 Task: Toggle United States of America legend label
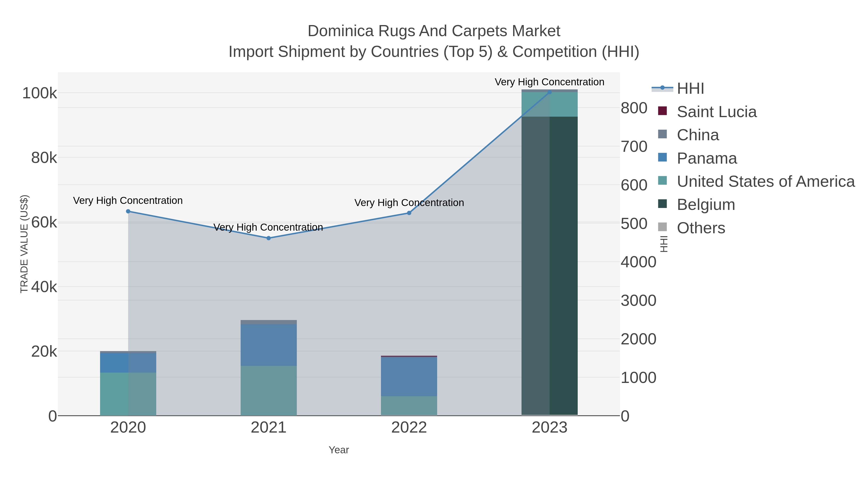tap(766, 181)
